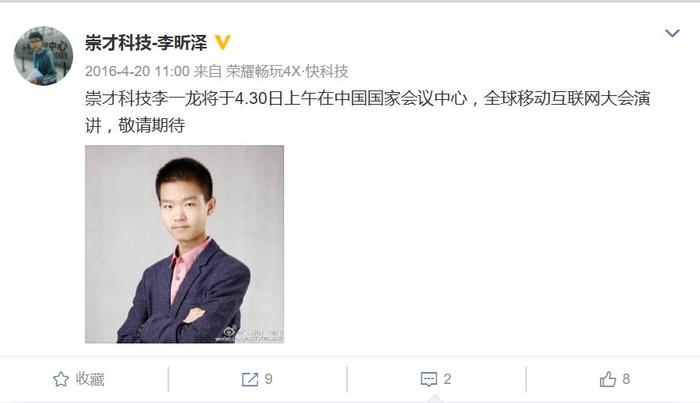
Task: Click the 收藏 label
Action: point(90,379)
